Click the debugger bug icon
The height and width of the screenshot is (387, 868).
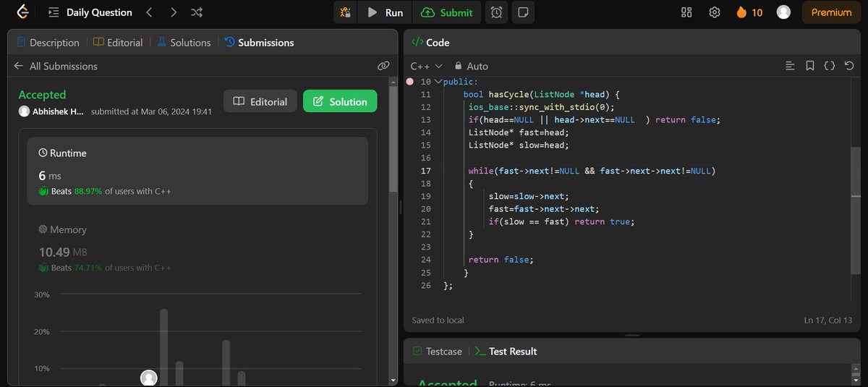click(x=346, y=12)
